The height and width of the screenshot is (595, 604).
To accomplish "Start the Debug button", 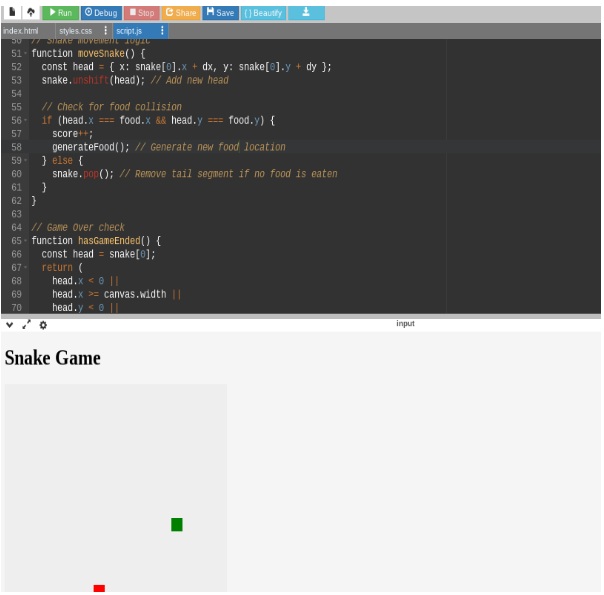I will tap(101, 13).
